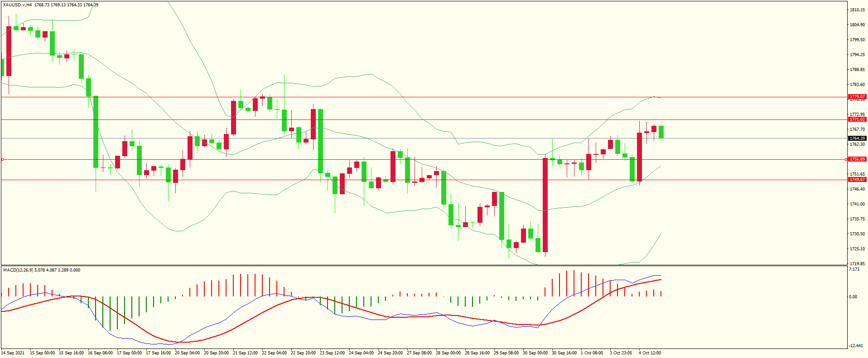Click the 29 Sep 08:00 time label

click(x=506, y=353)
